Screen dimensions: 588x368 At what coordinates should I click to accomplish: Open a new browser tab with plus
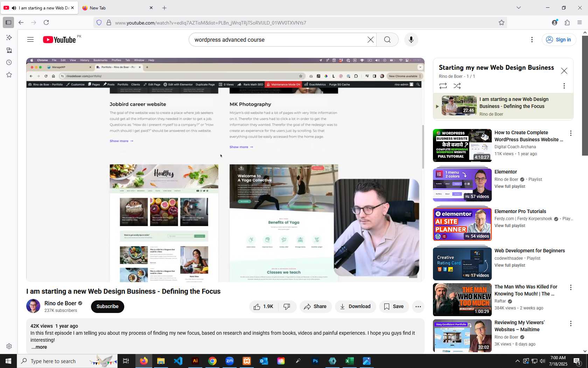coord(164,8)
